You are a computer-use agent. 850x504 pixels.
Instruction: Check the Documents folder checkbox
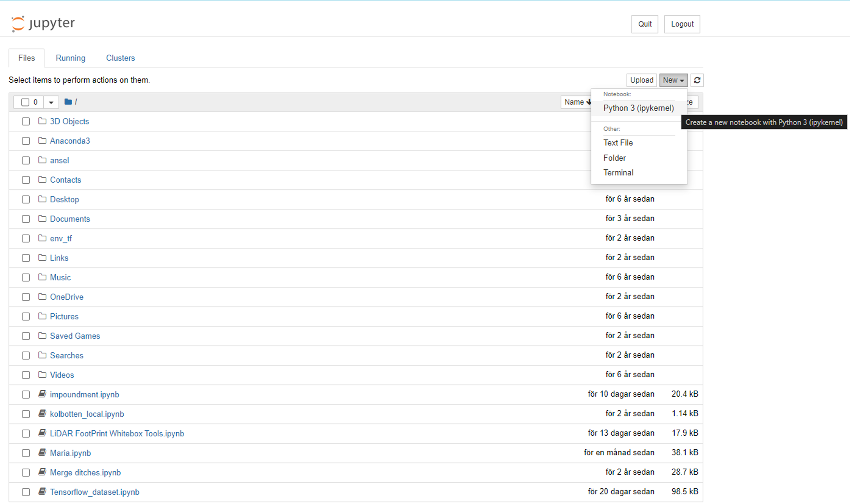[x=26, y=219]
